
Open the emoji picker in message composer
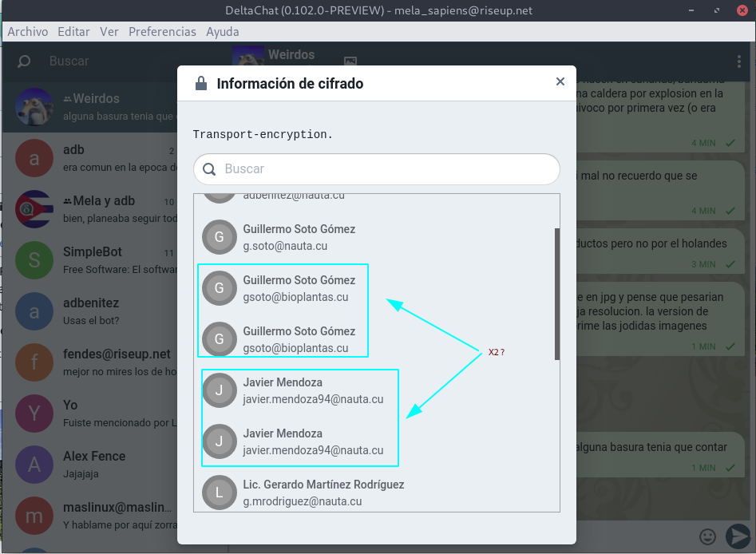[x=707, y=536]
